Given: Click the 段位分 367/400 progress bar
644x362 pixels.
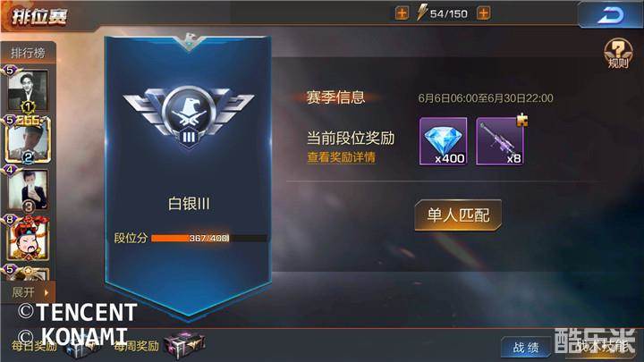Looking at the screenshot, I should (x=209, y=238).
